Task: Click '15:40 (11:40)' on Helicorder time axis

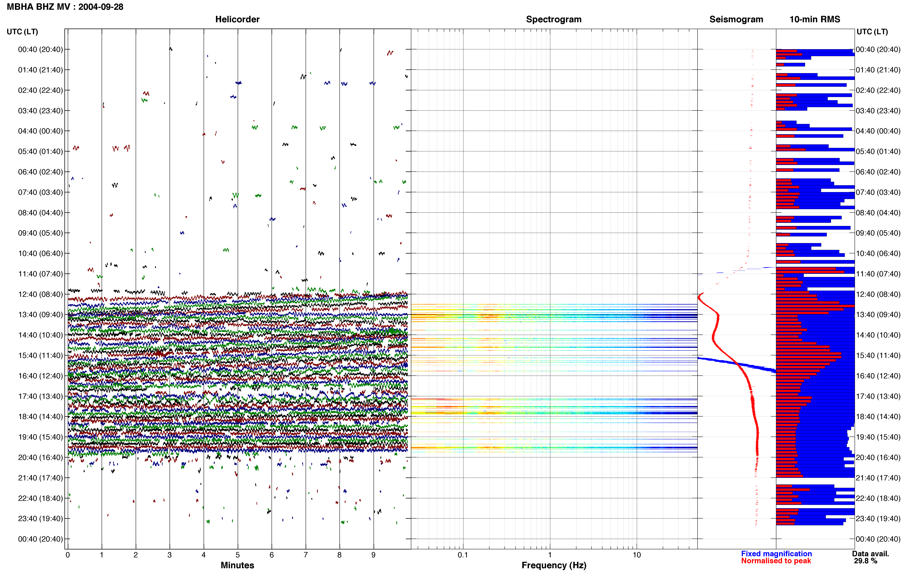Action: tap(41, 356)
